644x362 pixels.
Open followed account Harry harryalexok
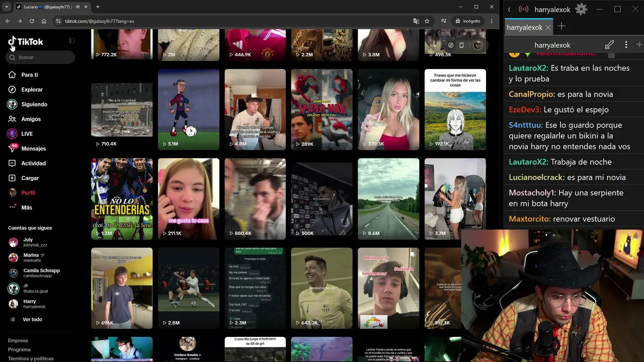click(x=35, y=304)
